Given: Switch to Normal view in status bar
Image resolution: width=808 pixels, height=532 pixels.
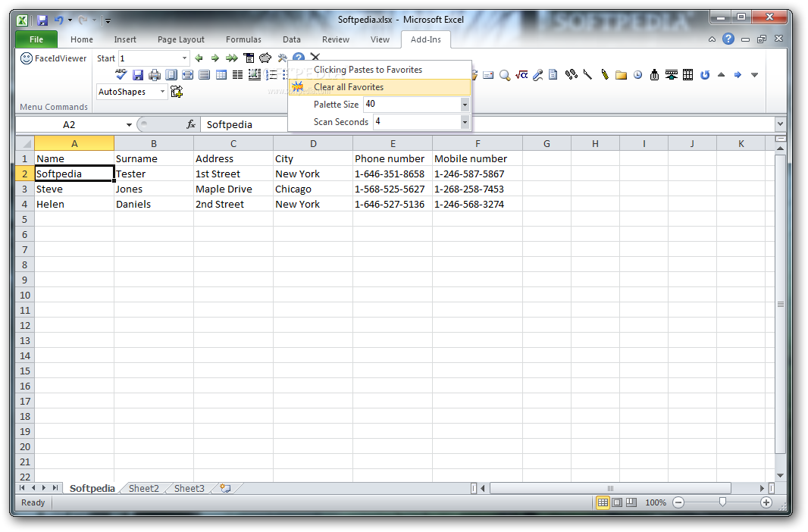Looking at the screenshot, I should point(603,502).
